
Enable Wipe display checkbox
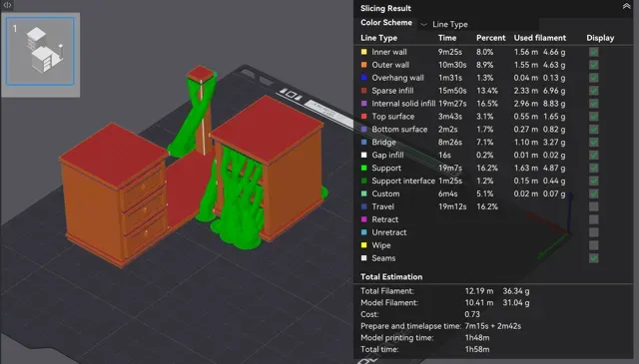594,245
